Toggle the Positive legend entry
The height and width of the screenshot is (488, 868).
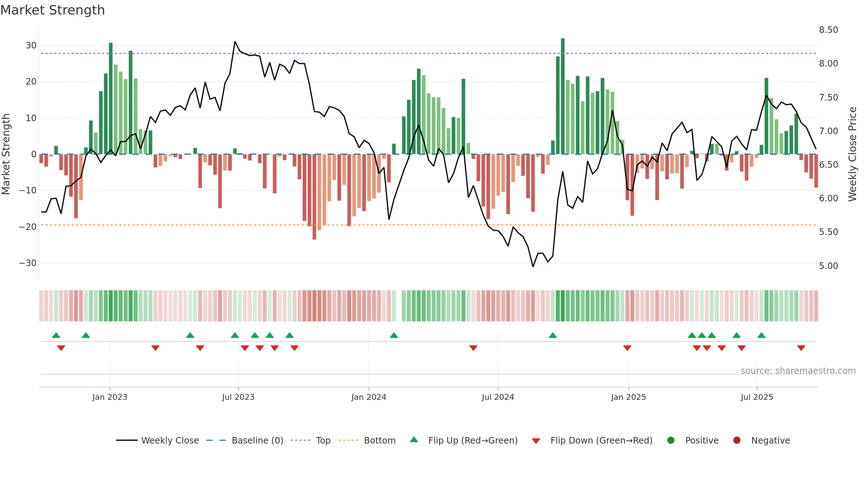click(693, 440)
